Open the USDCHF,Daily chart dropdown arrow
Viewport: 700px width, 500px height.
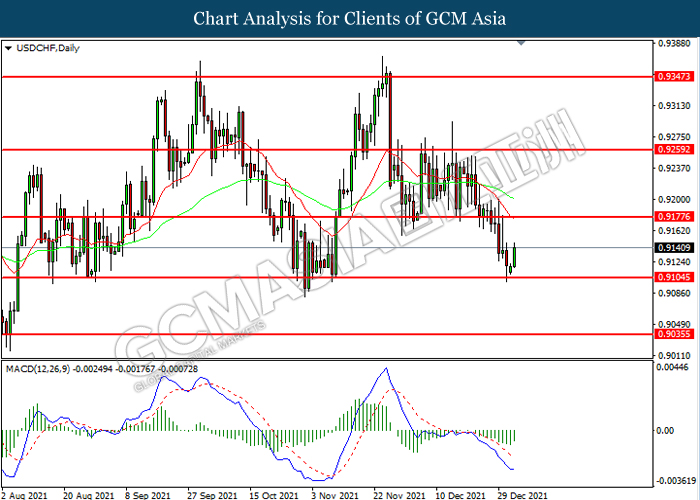(8, 48)
